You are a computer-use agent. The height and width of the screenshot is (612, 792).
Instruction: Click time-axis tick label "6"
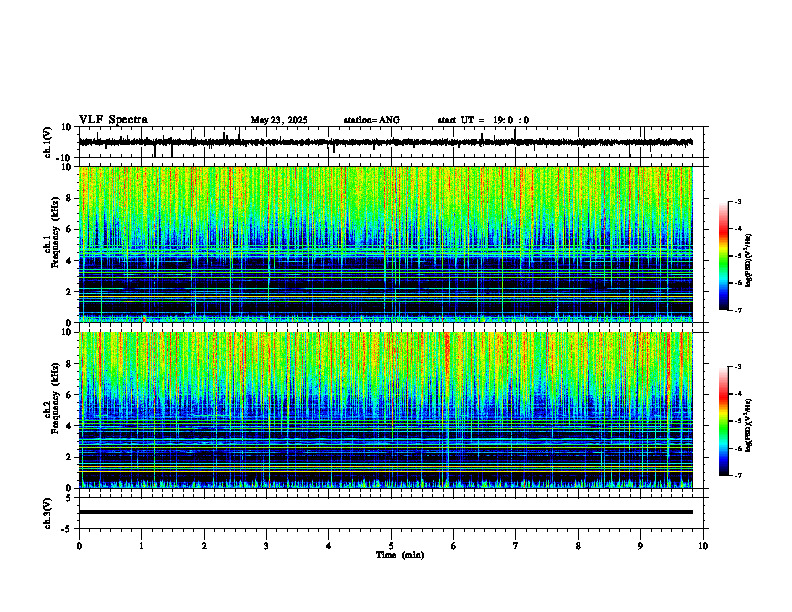(454, 546)
